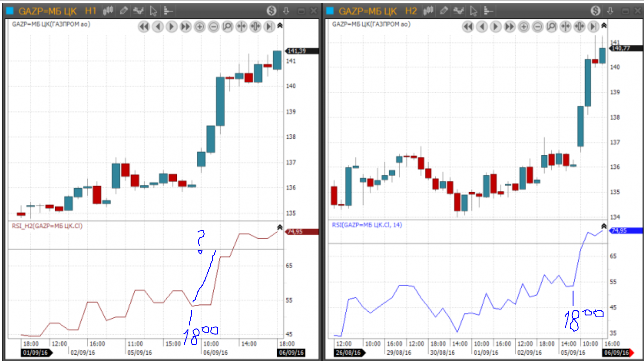Screen dimensions: 644x361
Task: Zoom out with minus button on H2 chart
Action: pos(537,27)
